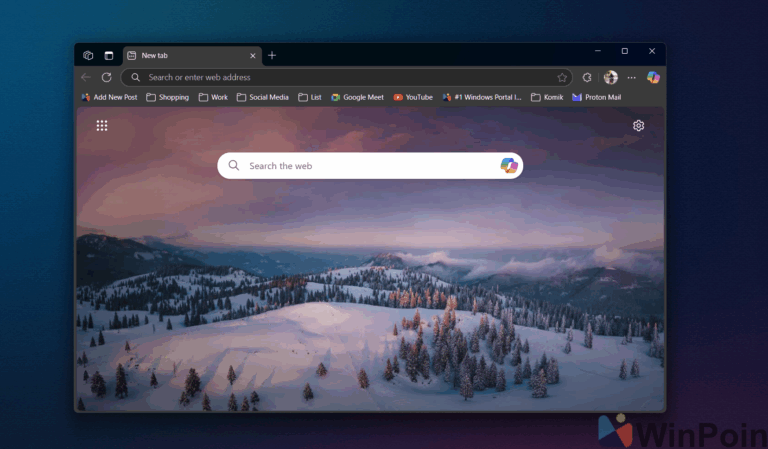Launch Copilot from the web search box
The height and width of the screenshot is (449, 768).
click(509, 165)
